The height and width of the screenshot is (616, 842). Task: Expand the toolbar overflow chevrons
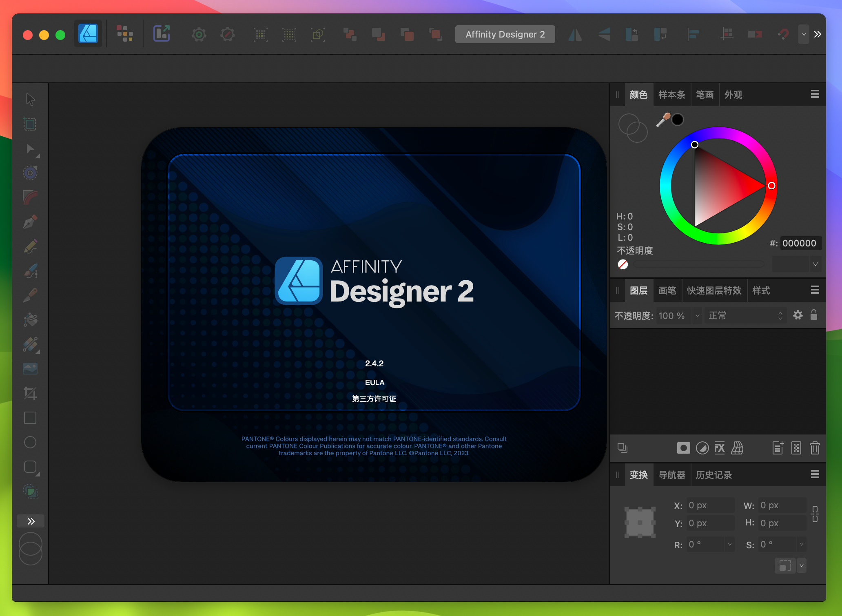(818, 34)
